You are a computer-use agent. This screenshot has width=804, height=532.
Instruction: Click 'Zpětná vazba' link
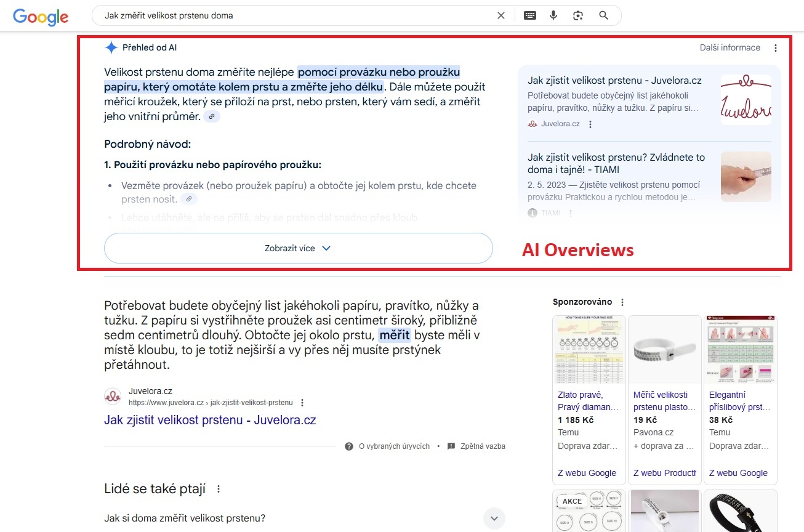click(x=483, y=446)
